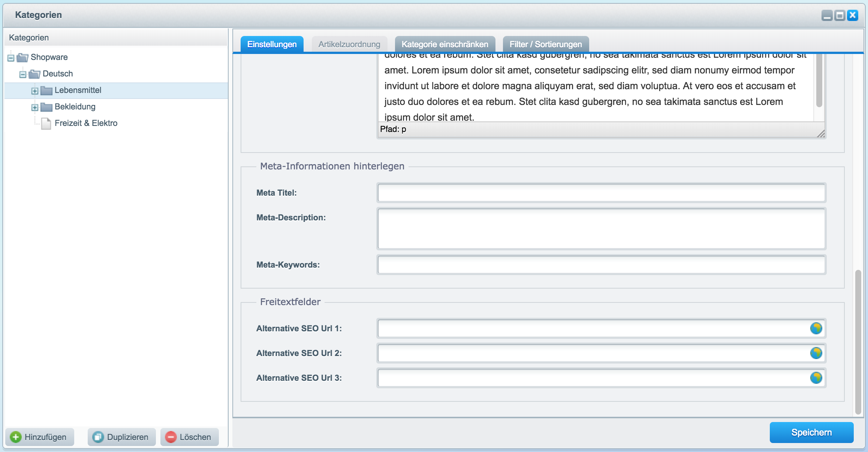Expand the Lebensmittel category node
The width and height of the screenshot is (868, 452).
(x=35, y=91)
